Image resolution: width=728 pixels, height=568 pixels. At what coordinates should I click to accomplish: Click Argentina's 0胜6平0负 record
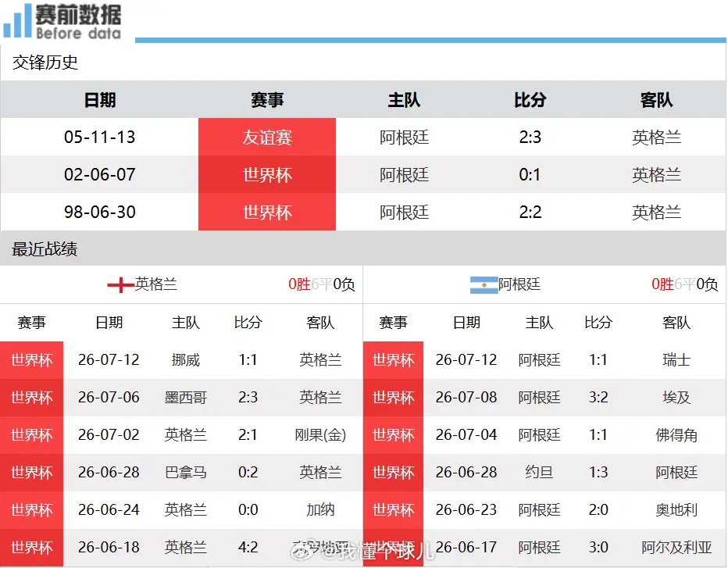685,284
